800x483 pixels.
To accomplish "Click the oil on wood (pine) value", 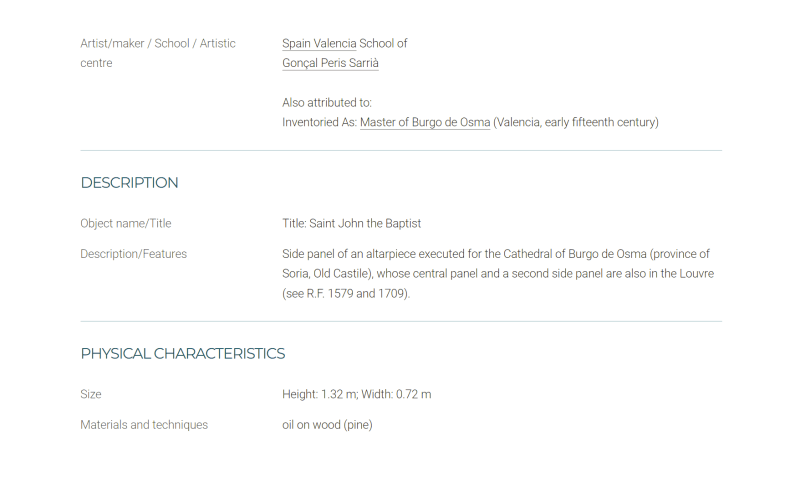I will pos(327,425).
